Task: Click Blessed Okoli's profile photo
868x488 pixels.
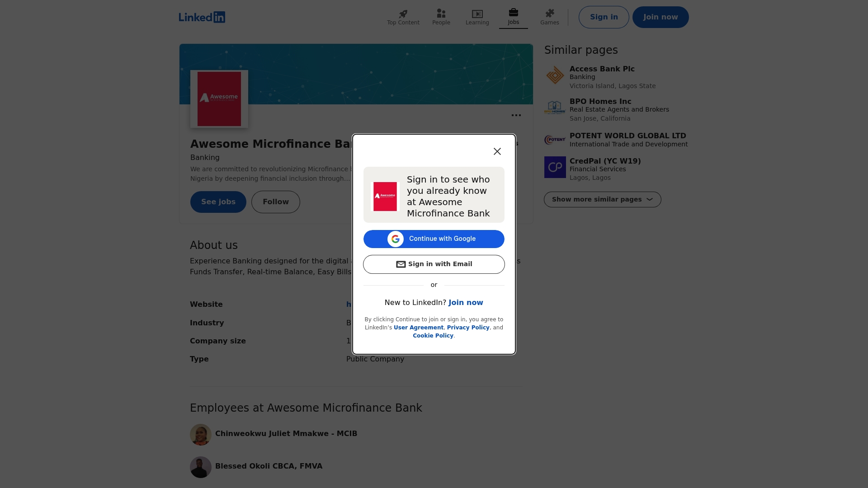Action: (x=201, y=467)
